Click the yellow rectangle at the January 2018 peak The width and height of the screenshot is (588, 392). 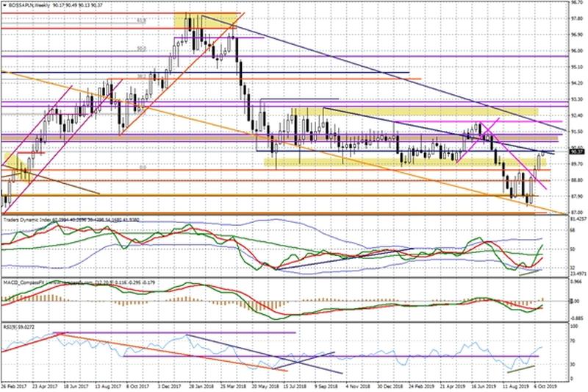[x=206, y=22]
